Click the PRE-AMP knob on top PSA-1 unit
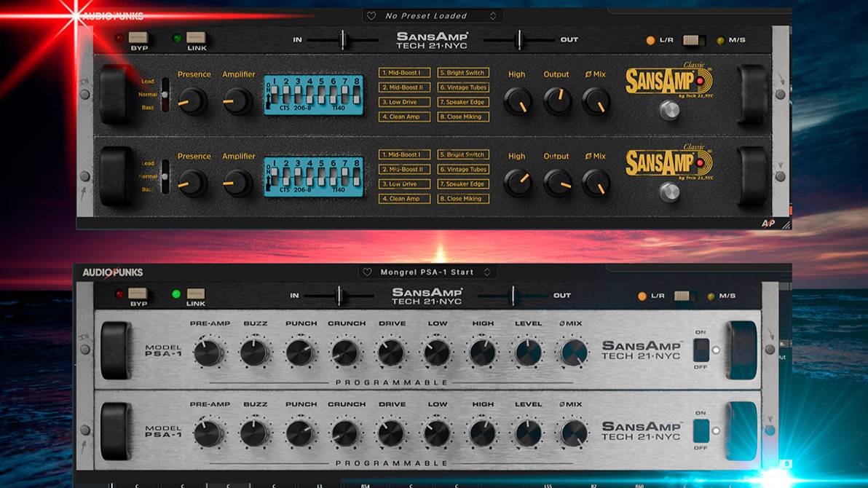 tap(209, 353)
